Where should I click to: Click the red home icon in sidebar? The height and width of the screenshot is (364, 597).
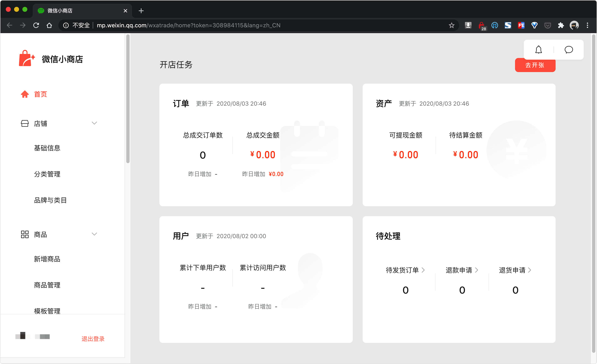[25, 94]
